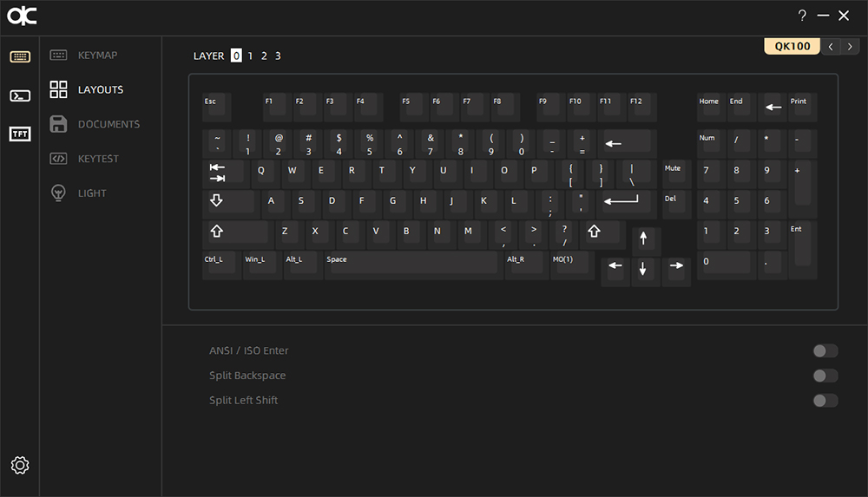Viewport: 868px width, 497px height.
Task: Select the numpad plus key
Action: pyautogui.click(x=802, y=189)
